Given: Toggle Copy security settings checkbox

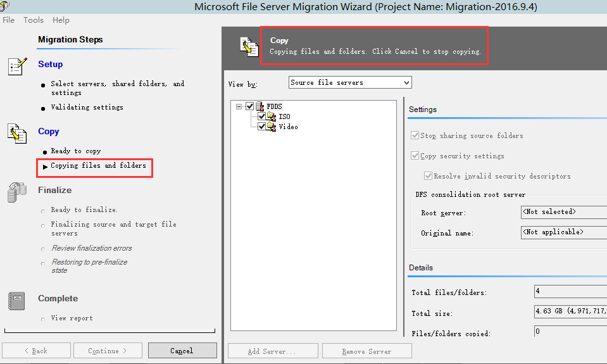Looking at the screenshot, I should point(415,156).
